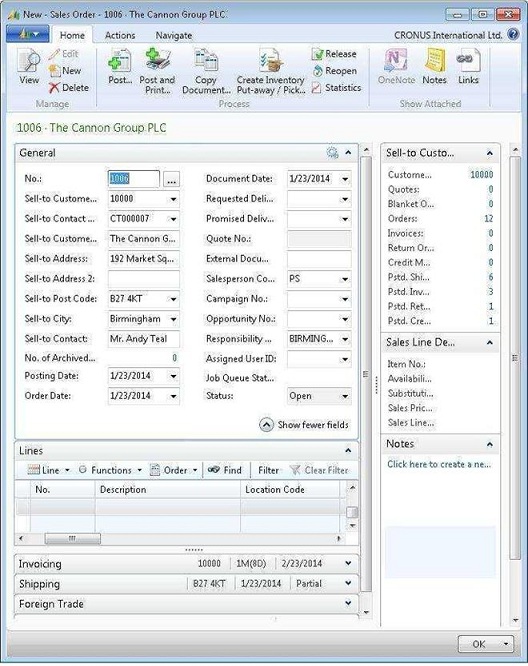Open the attached OneNote
528x666 pixels.
coord(396,66)
